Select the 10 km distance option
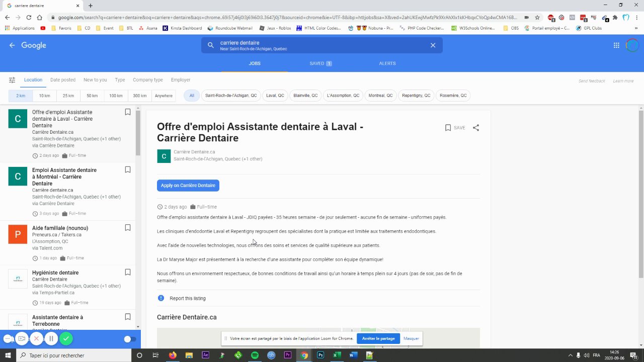Viewport: 644px width, 362px height. pos(45,96)
